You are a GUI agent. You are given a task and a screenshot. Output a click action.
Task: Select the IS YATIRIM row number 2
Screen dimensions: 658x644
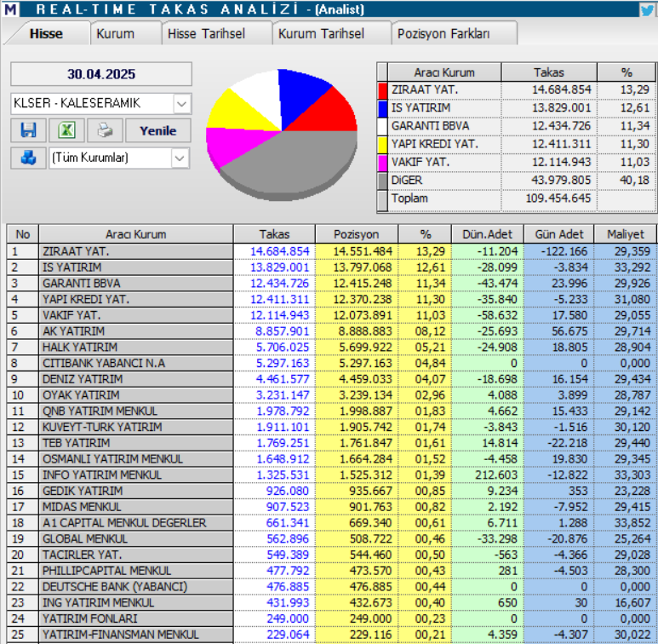[331, 267]
